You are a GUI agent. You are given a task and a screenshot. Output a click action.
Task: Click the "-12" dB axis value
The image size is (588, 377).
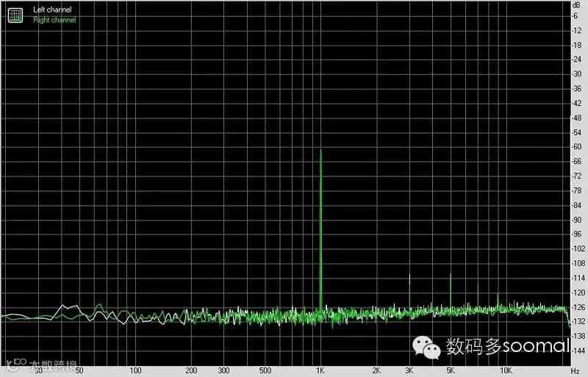pos(576,31)
